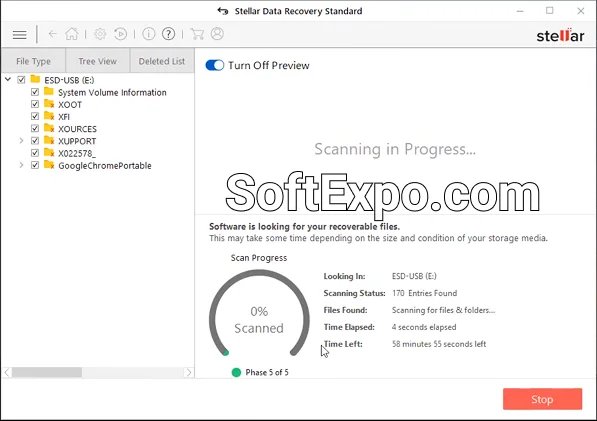
Task: Collapse the ESD-USB (E:) tree node
Action: click(x=8, y=80)
